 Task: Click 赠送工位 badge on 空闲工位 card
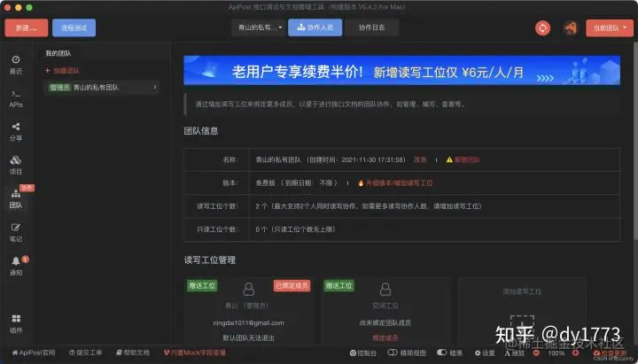pos(338,286)
